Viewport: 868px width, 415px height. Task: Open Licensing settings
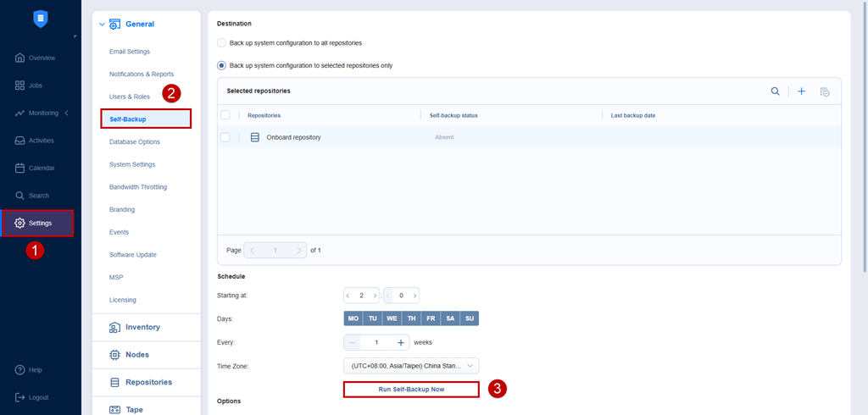tap(123, 300)
